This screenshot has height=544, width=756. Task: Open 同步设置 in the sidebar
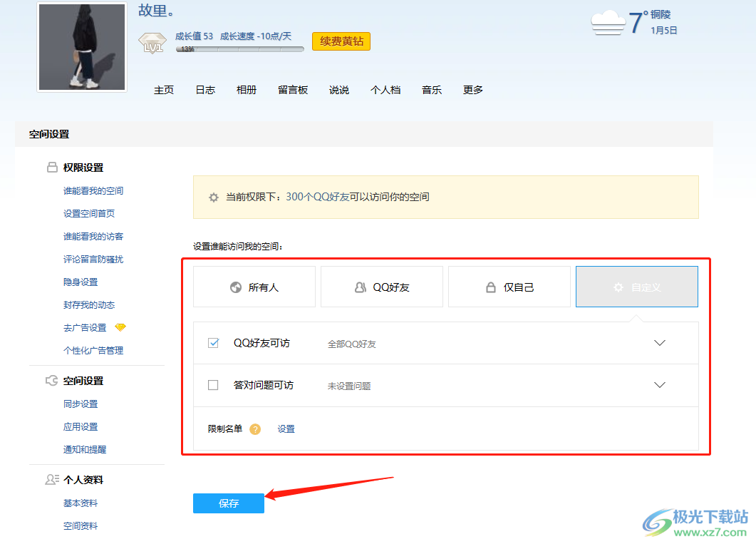click(81, 404)
